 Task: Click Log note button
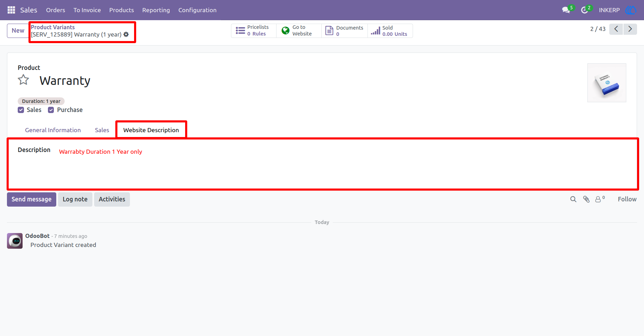[75, 199]
